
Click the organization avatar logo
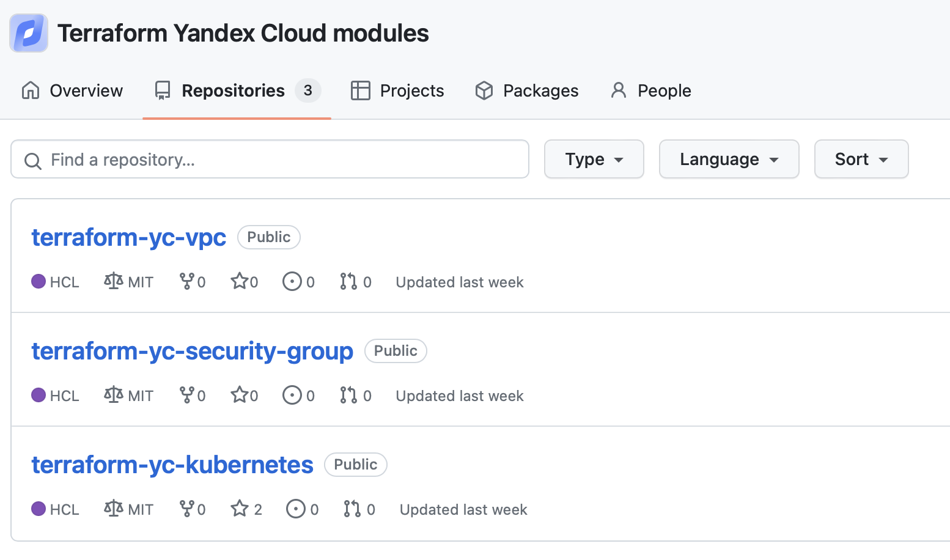point(29,33)
